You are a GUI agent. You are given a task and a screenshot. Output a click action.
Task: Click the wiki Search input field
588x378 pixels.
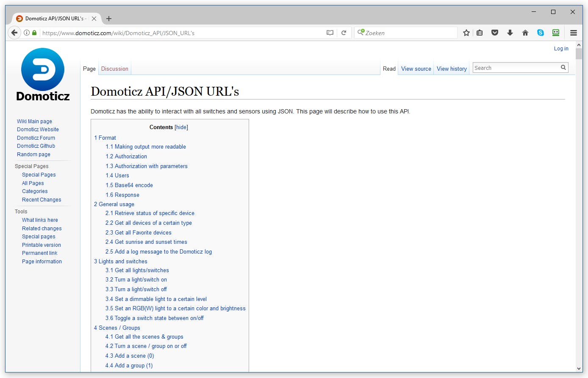coord(516,68)
